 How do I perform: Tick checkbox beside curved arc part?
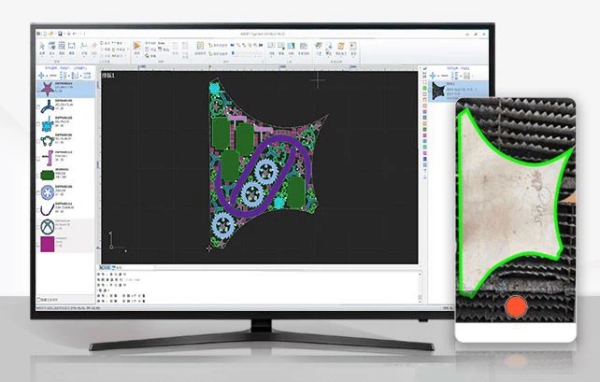coord(38,210)
